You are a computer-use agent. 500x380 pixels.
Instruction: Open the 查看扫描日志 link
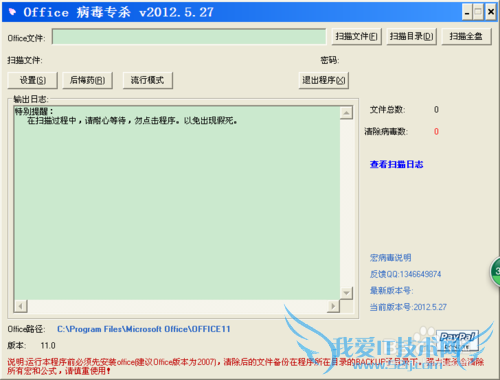pyautogui.click(x=396, y=164)
